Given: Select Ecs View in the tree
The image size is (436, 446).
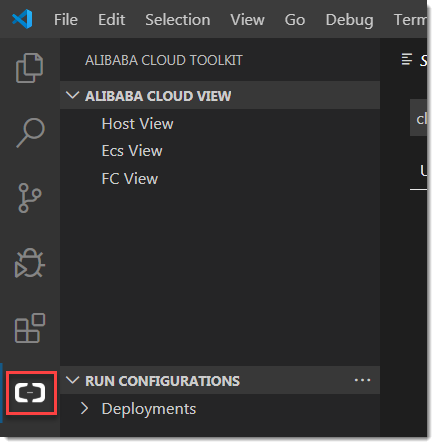Looking at the screenshot, I should [220, 151].
